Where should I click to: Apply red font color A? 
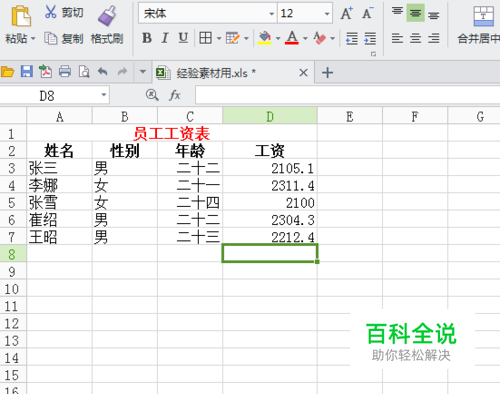(292, 38)
